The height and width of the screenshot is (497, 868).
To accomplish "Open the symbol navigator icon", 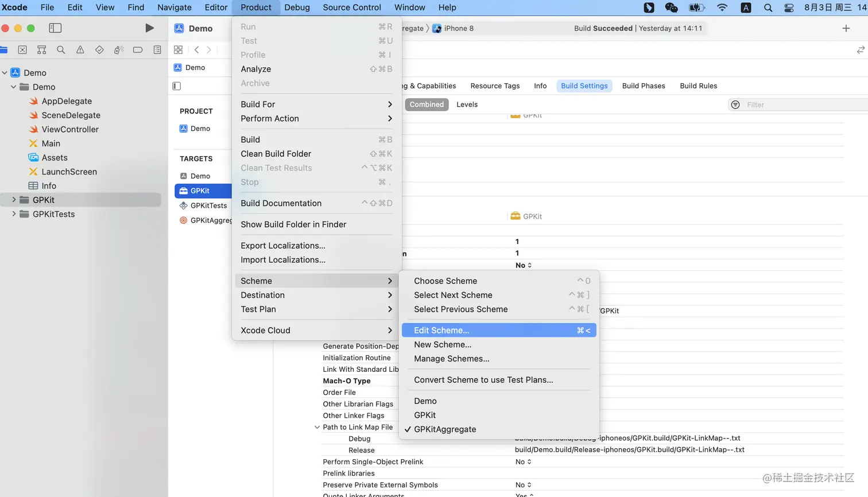I will (x=41, y=50).
